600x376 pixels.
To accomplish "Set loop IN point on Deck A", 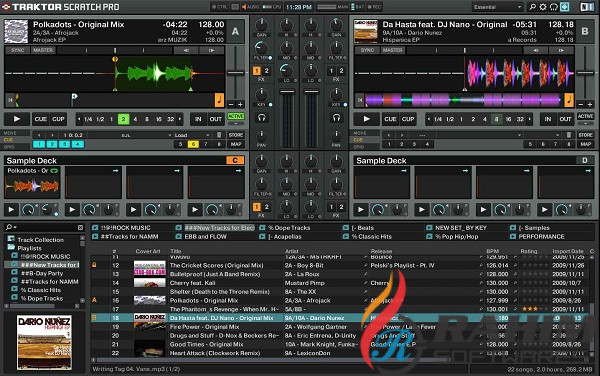I will 198,119.
